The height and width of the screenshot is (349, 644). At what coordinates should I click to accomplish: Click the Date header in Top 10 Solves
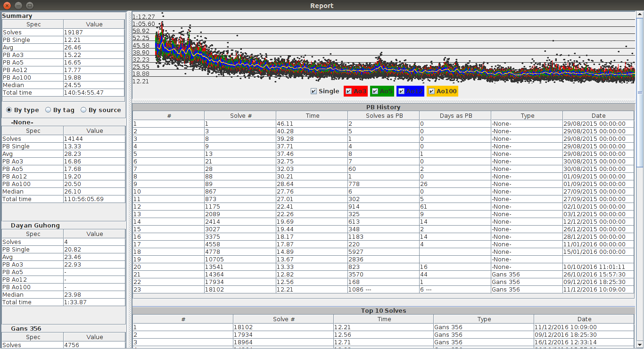click(x=584, y=319)
